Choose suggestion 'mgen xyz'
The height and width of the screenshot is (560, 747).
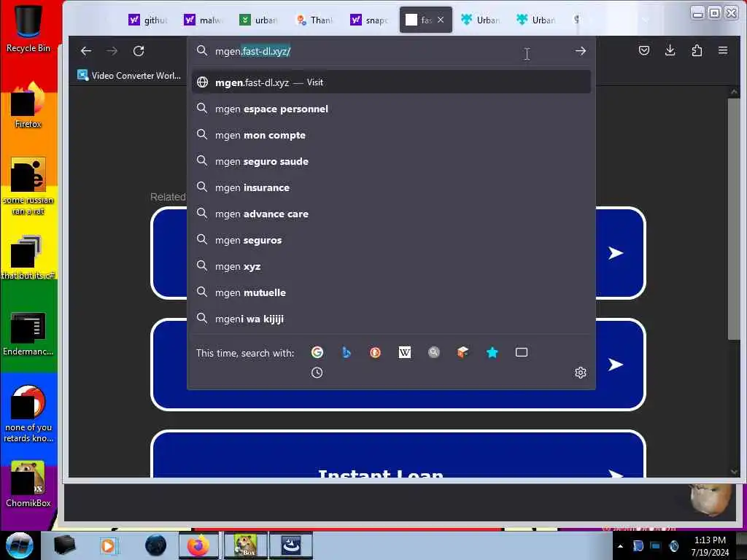[391, 266]
